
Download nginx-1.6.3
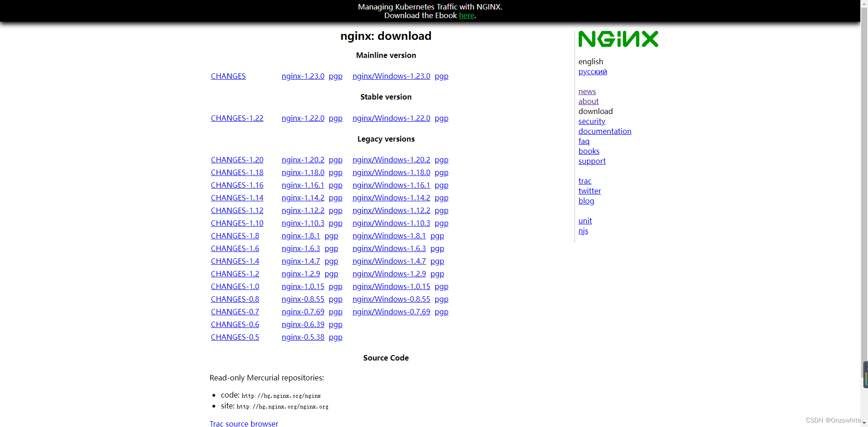[x=301, y=248]
